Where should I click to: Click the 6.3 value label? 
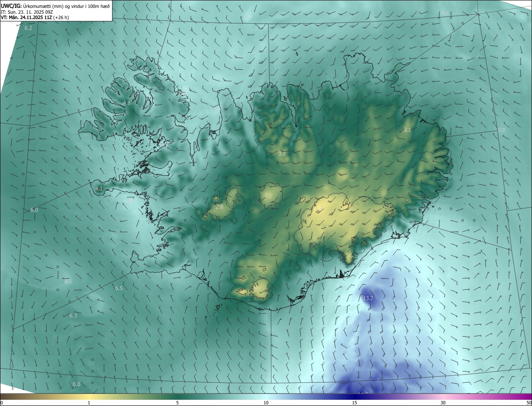(73, 316)
